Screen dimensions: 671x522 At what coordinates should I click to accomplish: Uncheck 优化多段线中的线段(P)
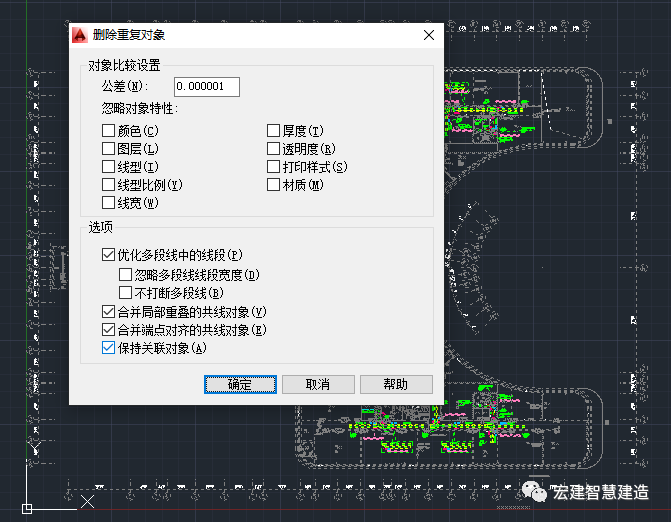[x=108, y=255]
